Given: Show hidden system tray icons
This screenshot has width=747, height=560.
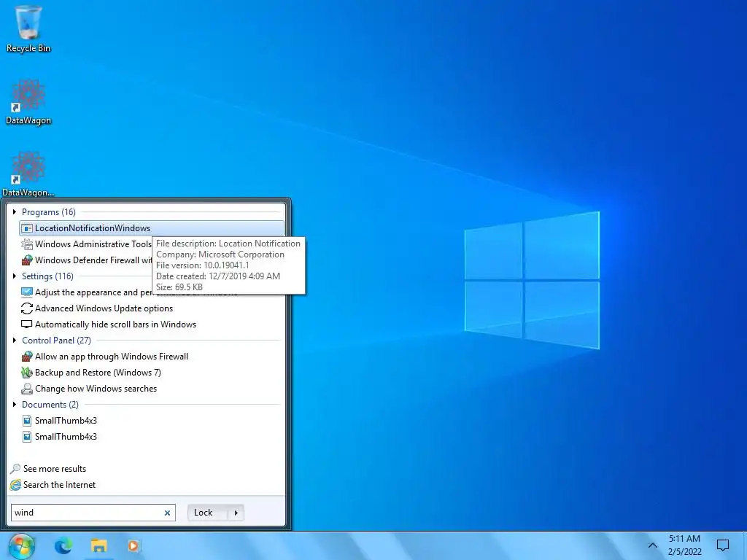Looking at the screenshot, I should [653, 545].
